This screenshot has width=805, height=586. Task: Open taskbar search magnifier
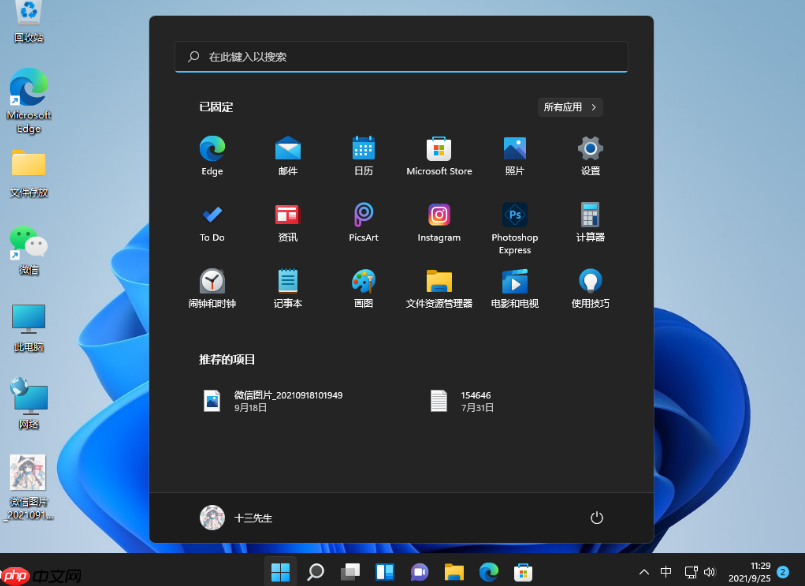click(x=315, y=572)
